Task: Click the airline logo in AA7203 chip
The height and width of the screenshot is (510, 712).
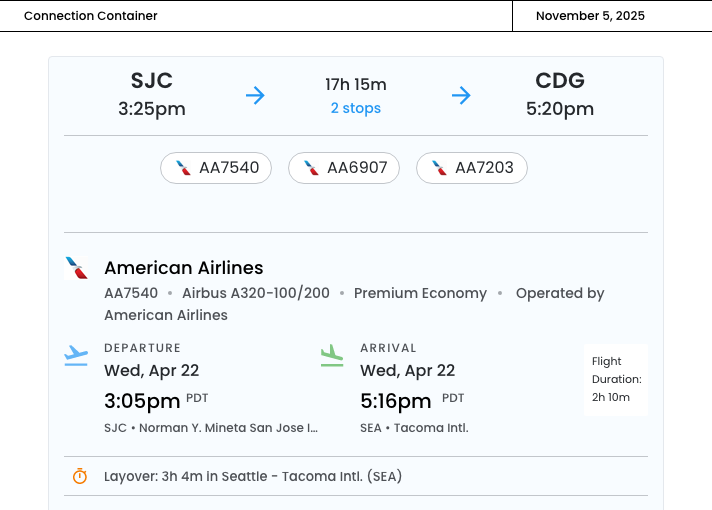Action: (x=439, y=168)
